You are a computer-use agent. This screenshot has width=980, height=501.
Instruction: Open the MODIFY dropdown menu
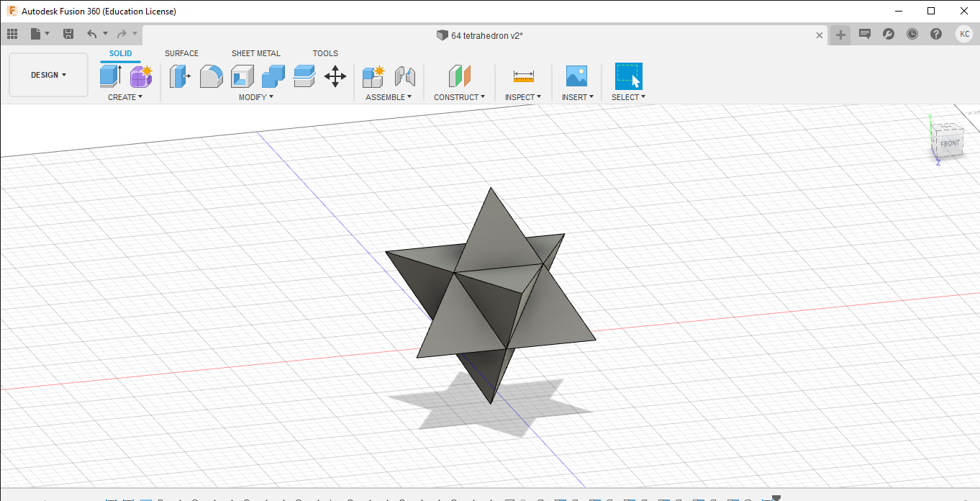[x=255, y=96]
